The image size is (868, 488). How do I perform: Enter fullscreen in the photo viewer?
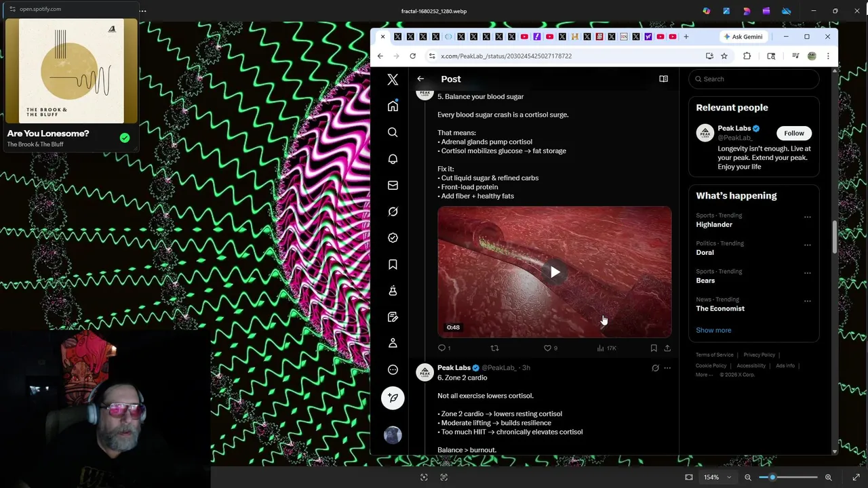[x=856, y=477]
